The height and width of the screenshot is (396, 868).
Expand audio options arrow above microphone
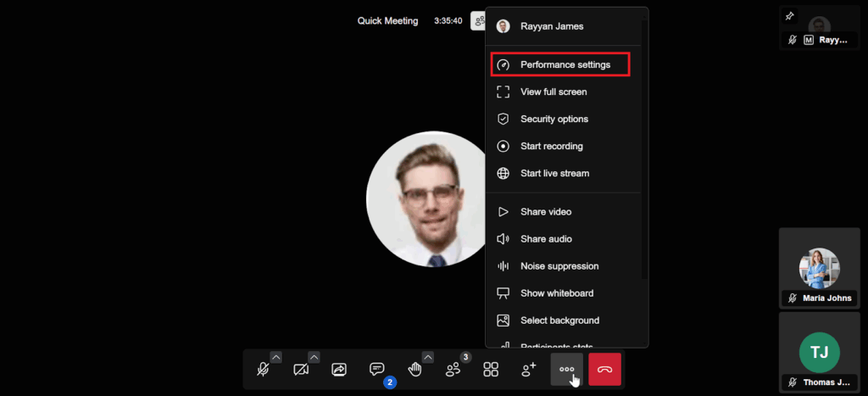click(x=276, y=357)
